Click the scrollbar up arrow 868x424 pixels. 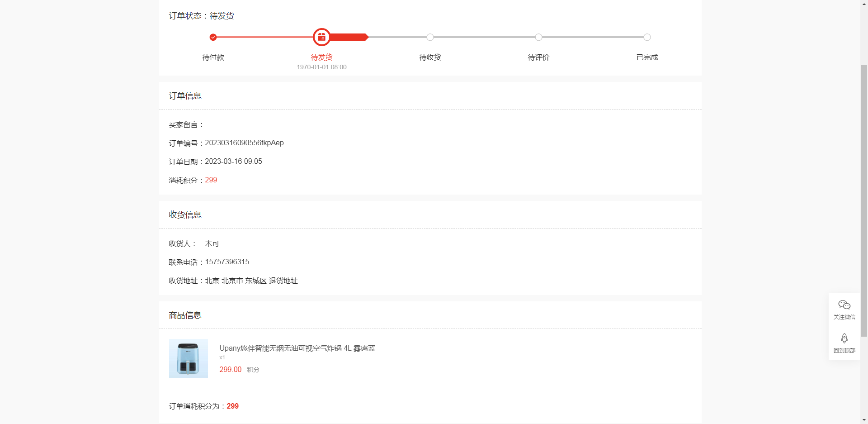[x=864, y=3]
